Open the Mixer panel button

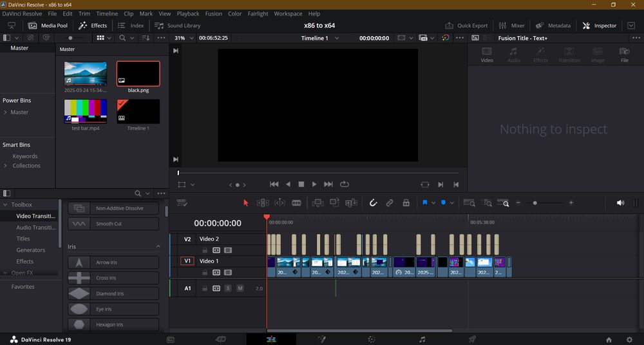512,26
